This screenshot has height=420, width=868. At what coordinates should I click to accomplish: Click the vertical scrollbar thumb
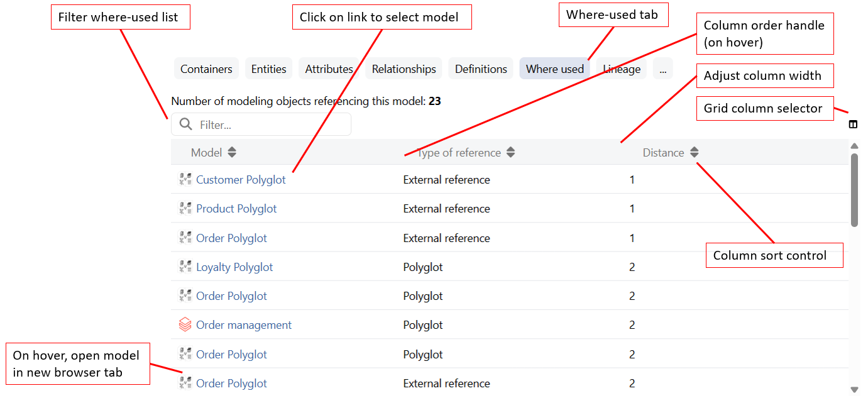(x=854, y=189)
